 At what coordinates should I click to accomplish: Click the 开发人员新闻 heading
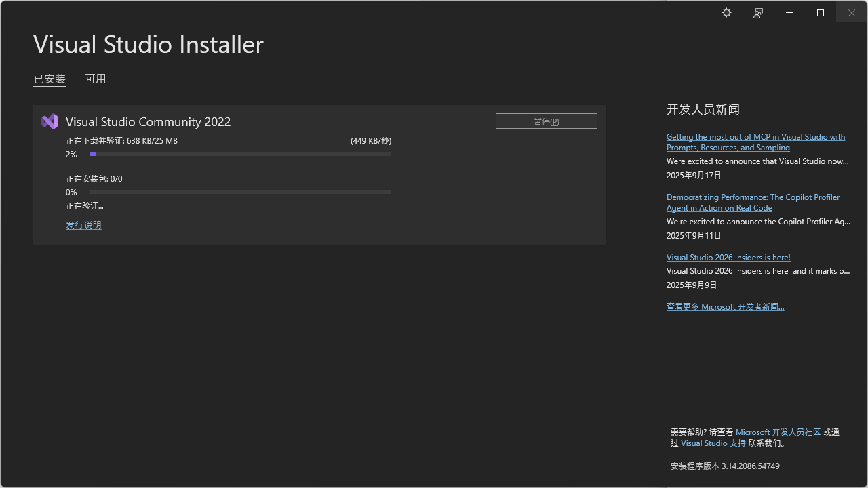703,109
